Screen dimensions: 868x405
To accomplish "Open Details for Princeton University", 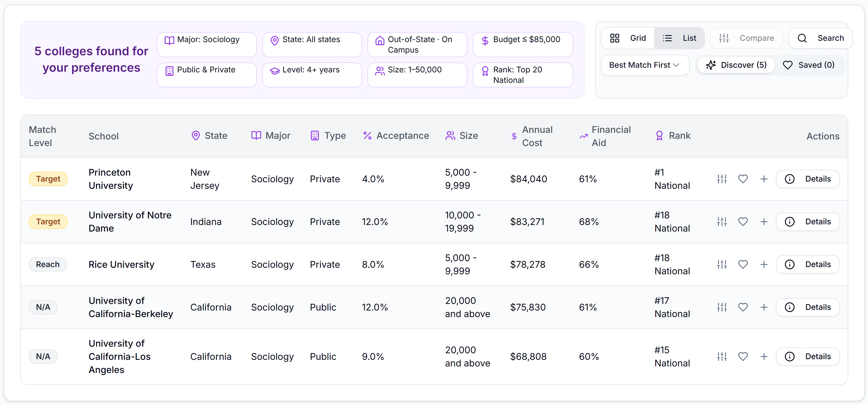I will click(808, 179).
